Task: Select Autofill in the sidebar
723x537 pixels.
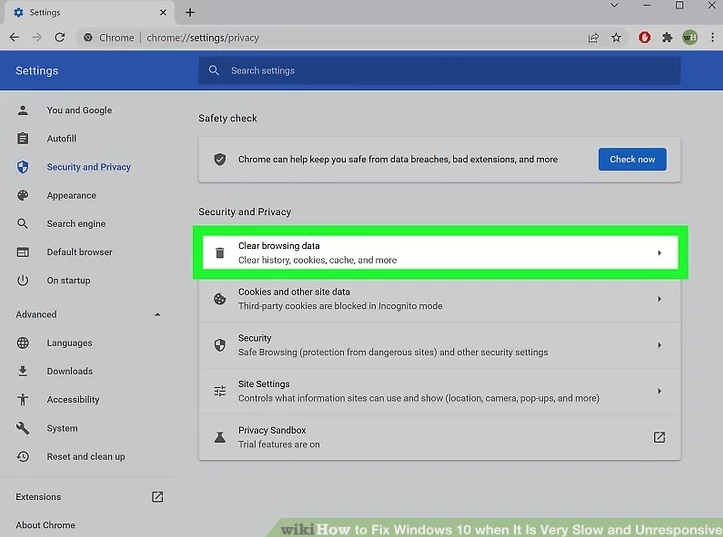Action: tap(61, 139)
